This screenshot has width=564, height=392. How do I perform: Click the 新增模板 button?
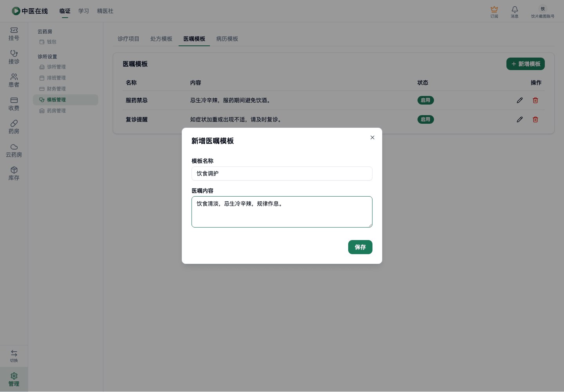pos(526,64)
